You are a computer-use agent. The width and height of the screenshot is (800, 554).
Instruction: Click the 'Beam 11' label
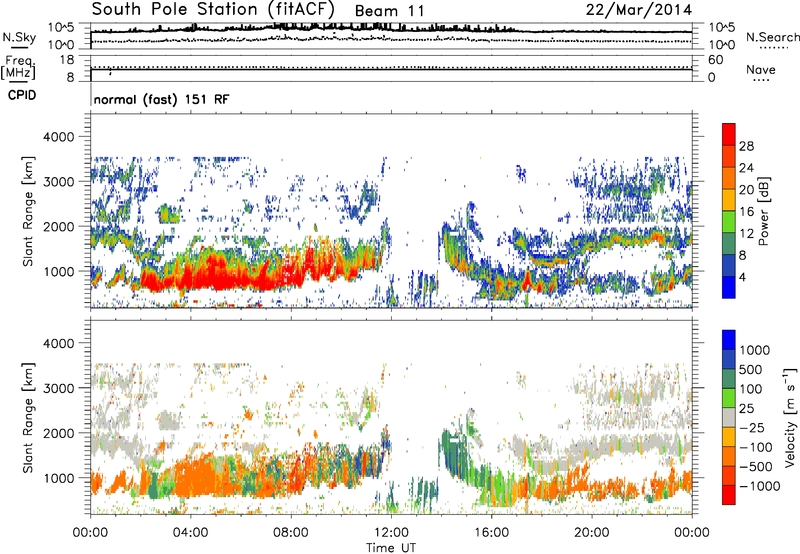point(389,11)
